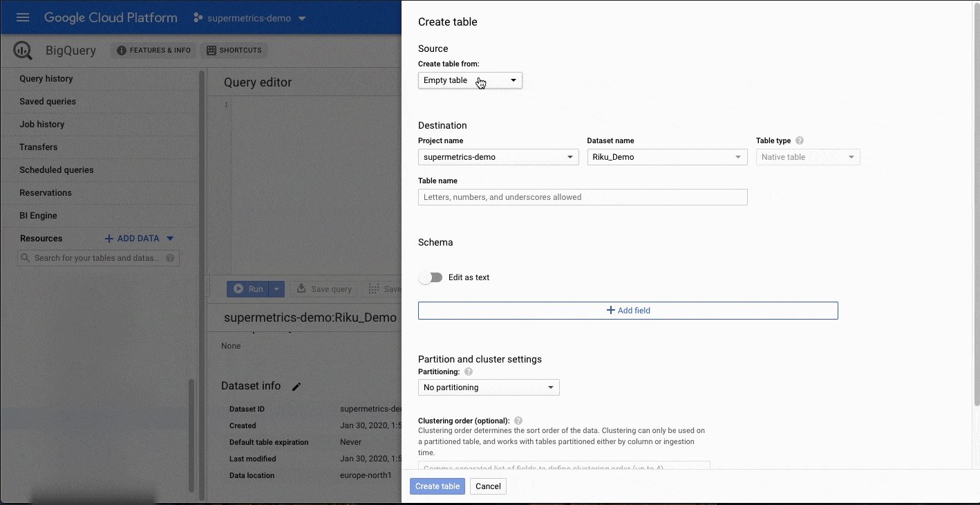Click the Features & Info lightbulb icon
The image size is (980, 505).
[122, 50]
